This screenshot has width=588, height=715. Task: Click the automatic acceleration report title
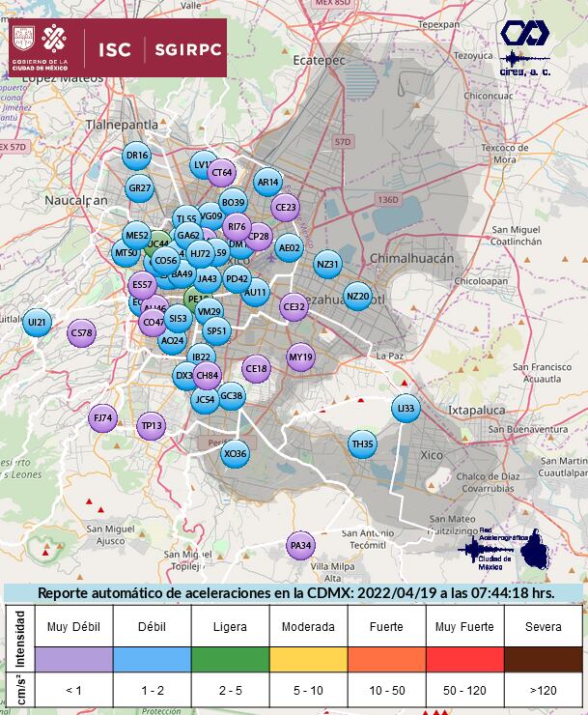pos(294,592)
